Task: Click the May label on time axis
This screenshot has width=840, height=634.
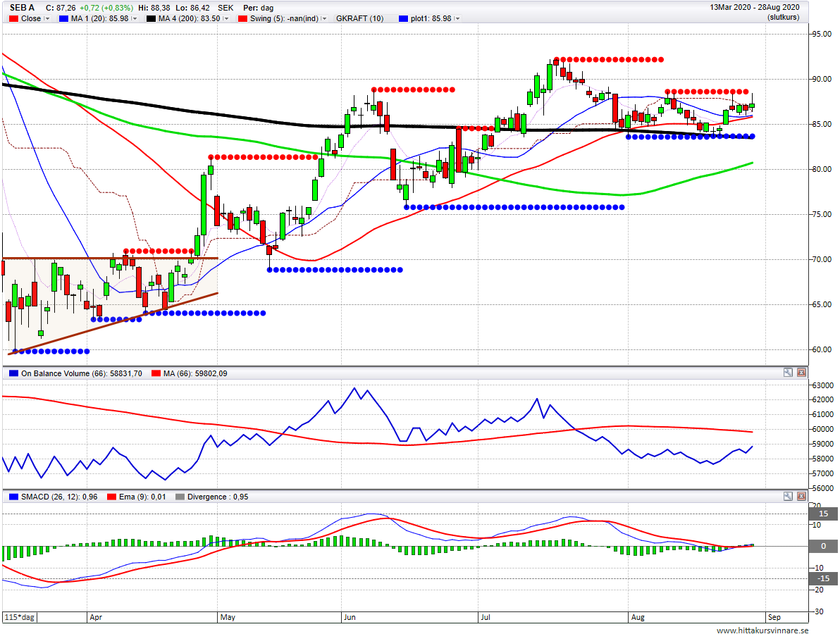Action: tap(228, 617)
